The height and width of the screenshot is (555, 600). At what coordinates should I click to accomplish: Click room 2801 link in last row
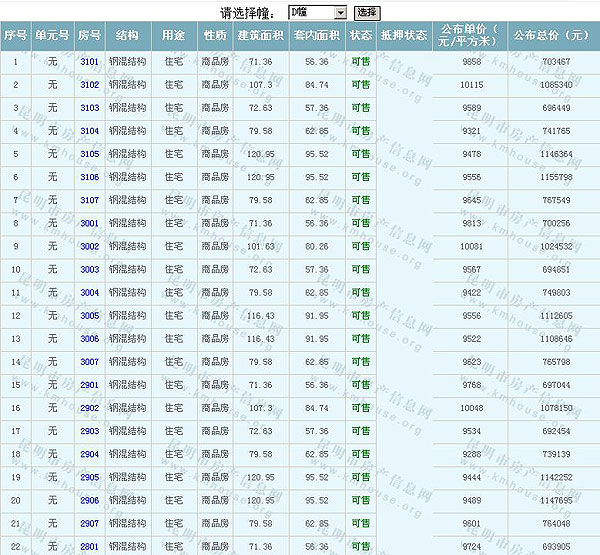click(x=90, y=546)
